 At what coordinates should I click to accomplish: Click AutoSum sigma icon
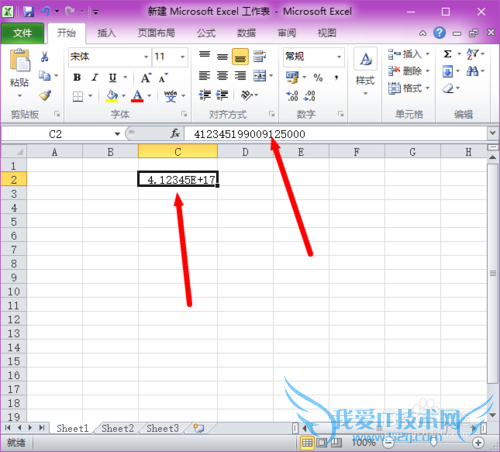(448, 54)
